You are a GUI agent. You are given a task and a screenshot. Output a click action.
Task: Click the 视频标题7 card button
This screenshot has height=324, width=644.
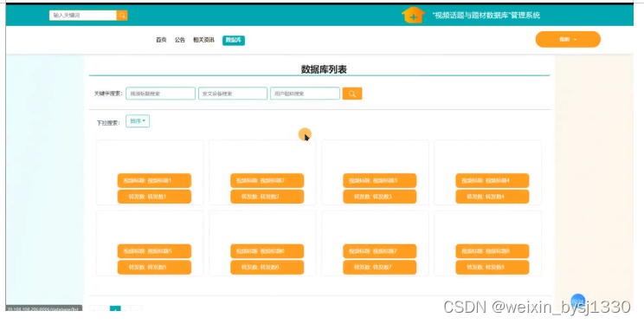click(379, 251)
